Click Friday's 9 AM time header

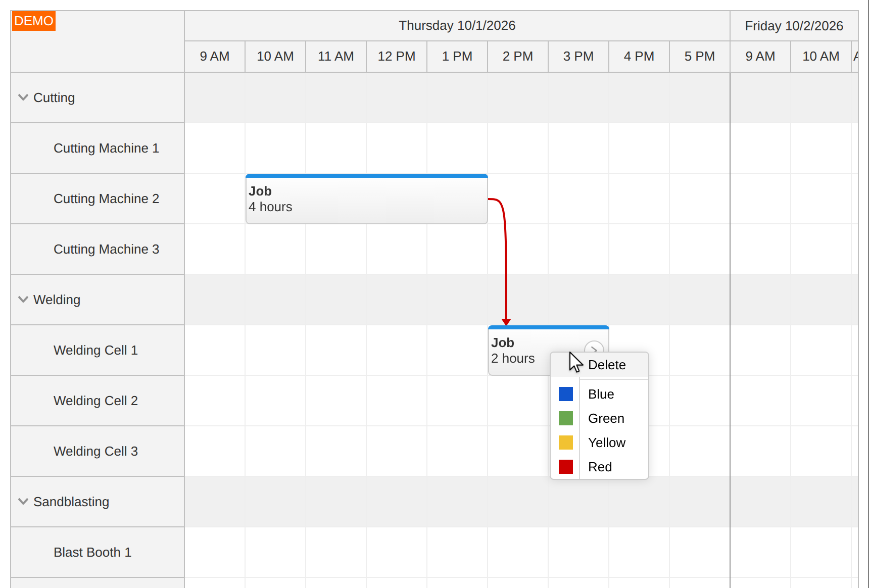pyautogui.click(x=760, y=56)
